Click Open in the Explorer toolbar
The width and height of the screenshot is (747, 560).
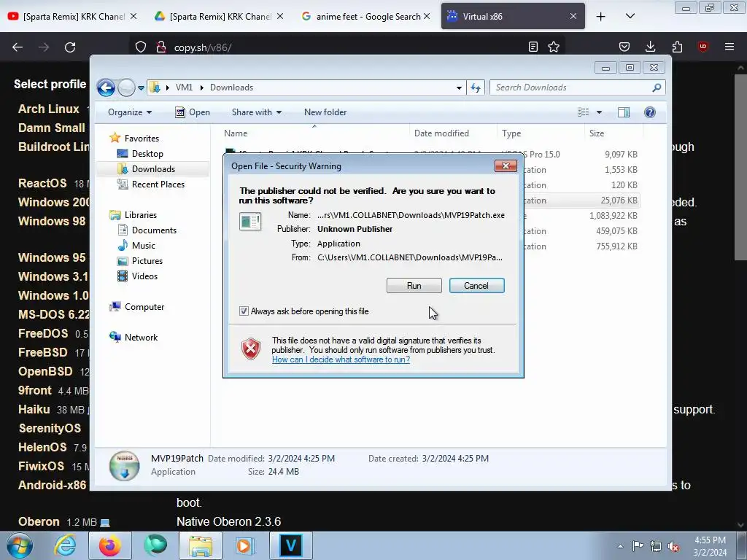coord(193,112)
